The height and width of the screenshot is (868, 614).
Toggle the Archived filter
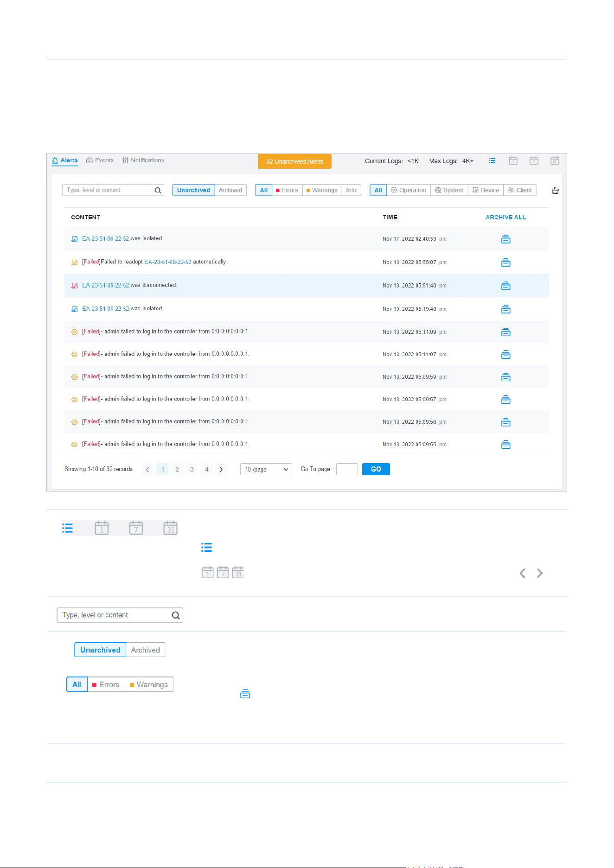230,190
